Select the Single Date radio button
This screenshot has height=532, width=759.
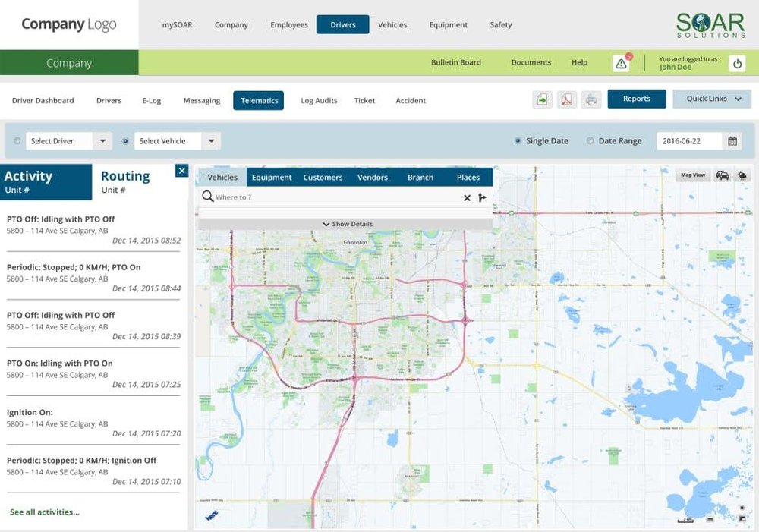coord(518,140)
